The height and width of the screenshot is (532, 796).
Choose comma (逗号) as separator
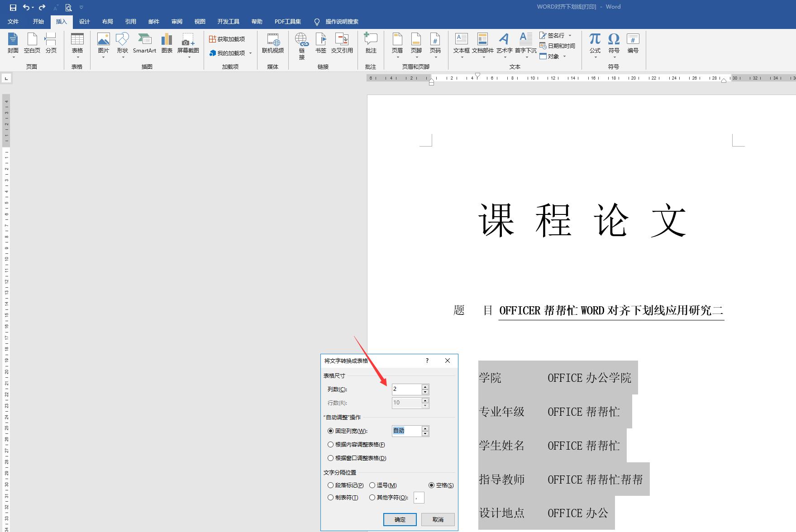click(x=372, y=485)
